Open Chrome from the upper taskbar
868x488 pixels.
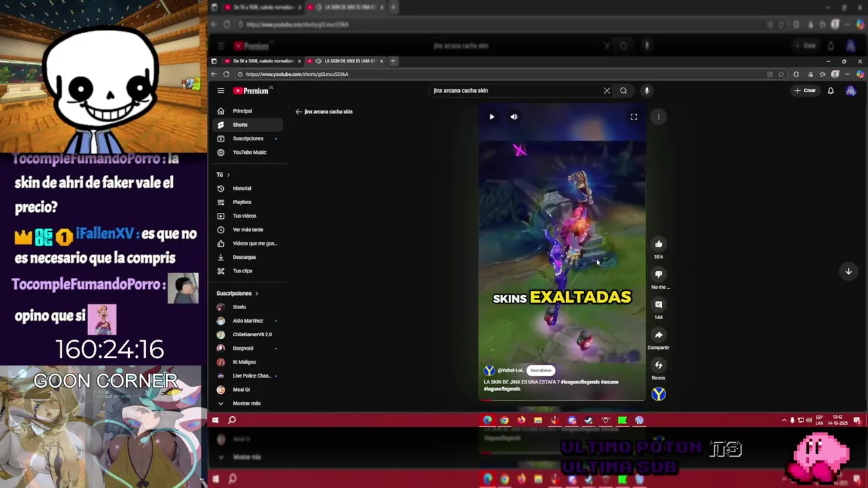pyautogui.click(x=505, y=420)
